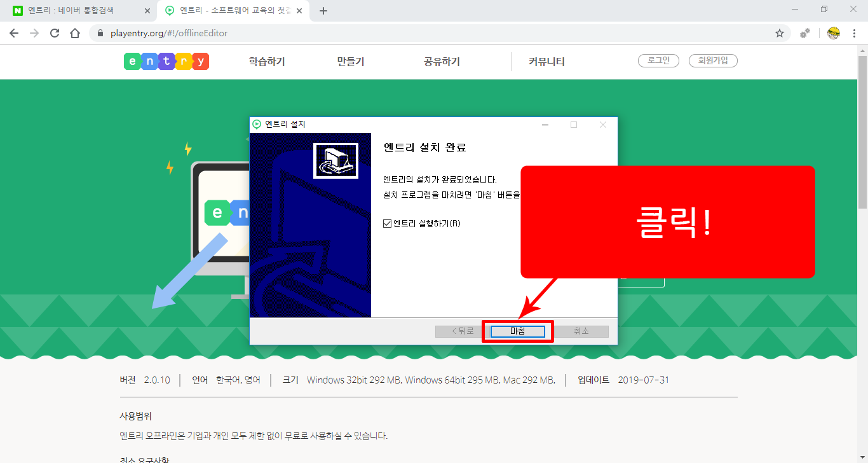Toggle the 엔트리 실행하기(R) checkbox
The height and width of the screenshot is (463, 868).
tap(388, 223)
